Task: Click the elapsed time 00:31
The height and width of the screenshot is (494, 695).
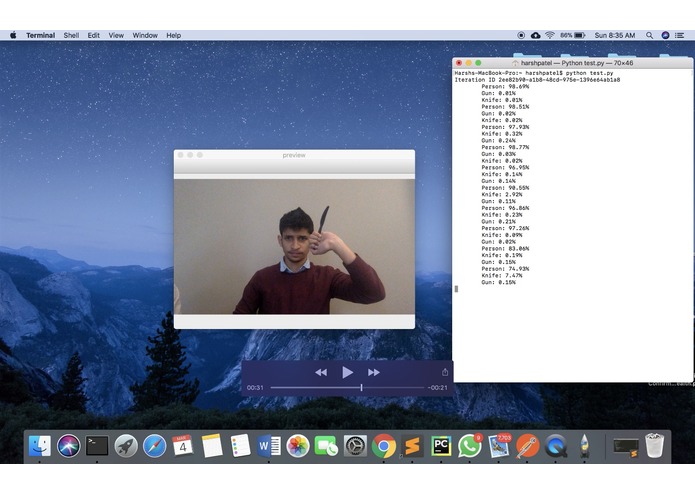Action: click(255, 388)
